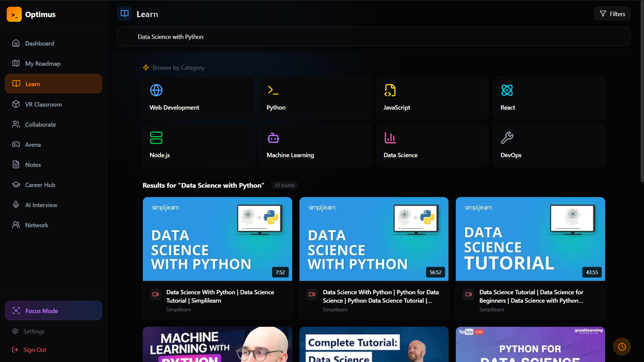Pick the Data Science chart icon
The width and height of the screenshot is (644, 362).
tap(390, 138)
